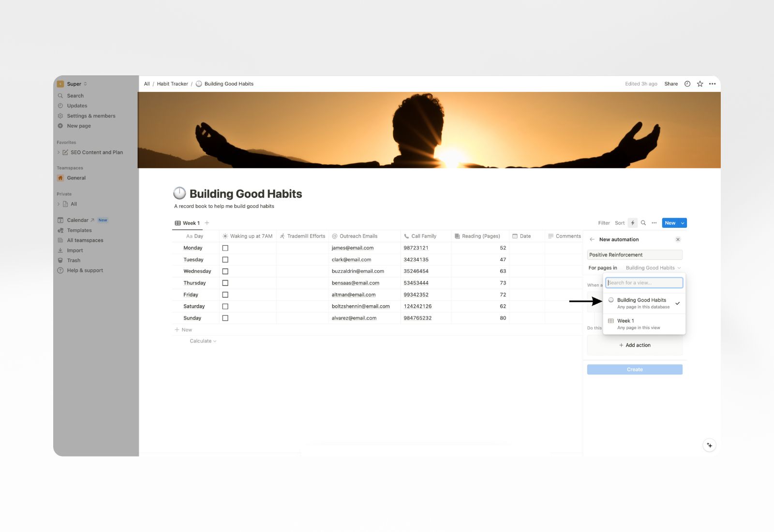Click the clock history icon in top bar
The width and height of the screenshot is (774, 532).
tap(687, 84)
